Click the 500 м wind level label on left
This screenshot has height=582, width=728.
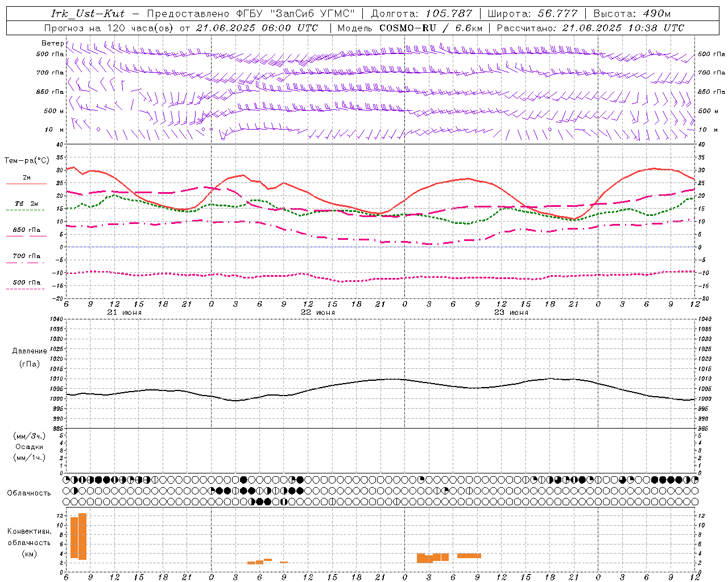(54, 111)
